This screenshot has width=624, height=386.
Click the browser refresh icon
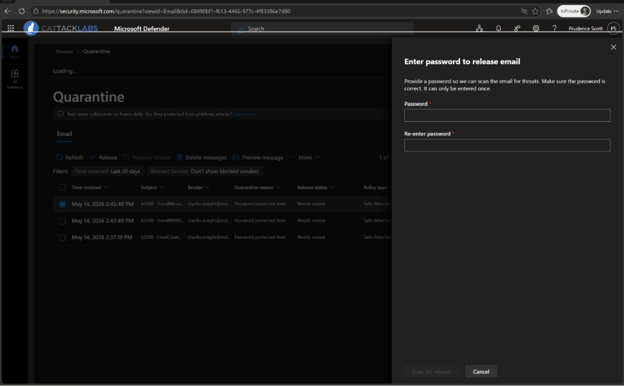click(21, 11)
